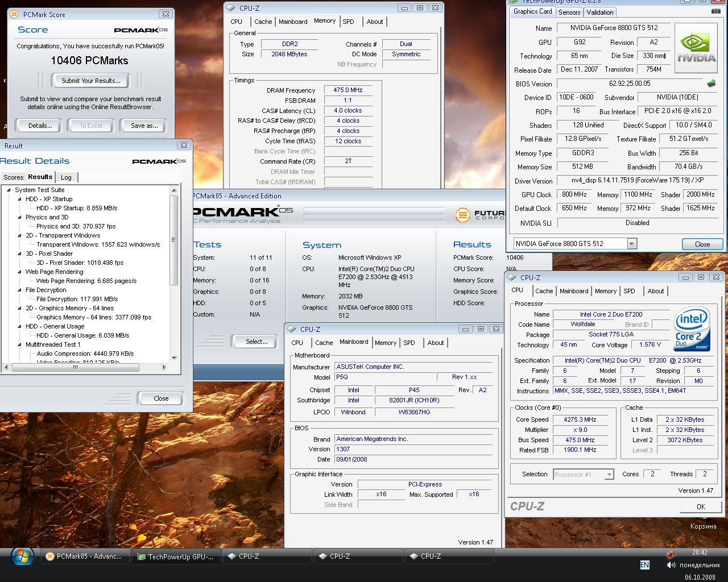Open the GPU-Z graphics card selection dropdown

631,244
